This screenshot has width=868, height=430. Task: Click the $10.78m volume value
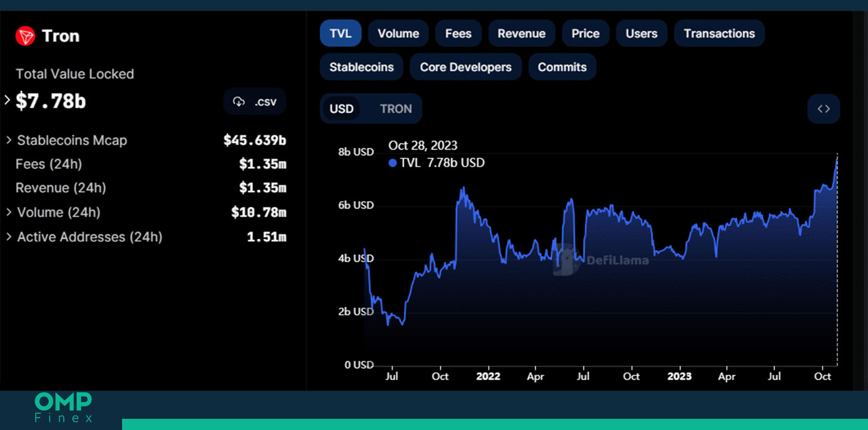coord(259,212)
